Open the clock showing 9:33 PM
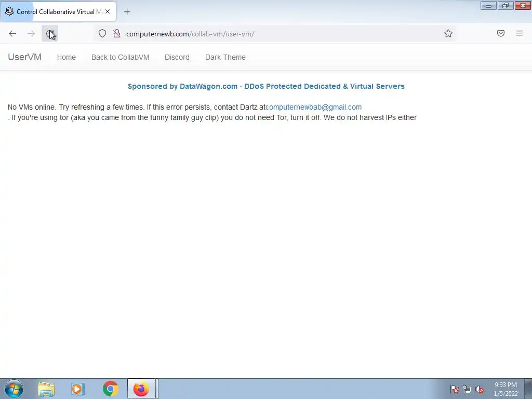Image resolution: width=532 pixels, height=399 pixels. point(506,389)
